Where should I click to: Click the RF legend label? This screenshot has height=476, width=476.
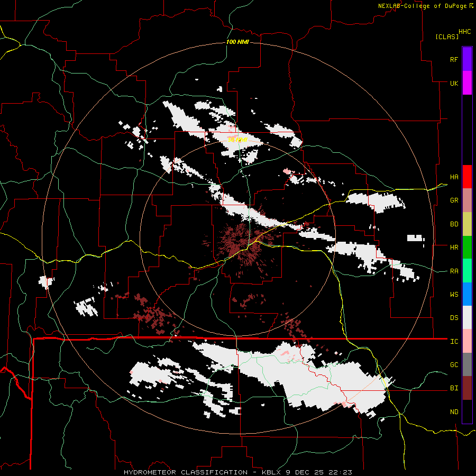(x=454, y=59)
